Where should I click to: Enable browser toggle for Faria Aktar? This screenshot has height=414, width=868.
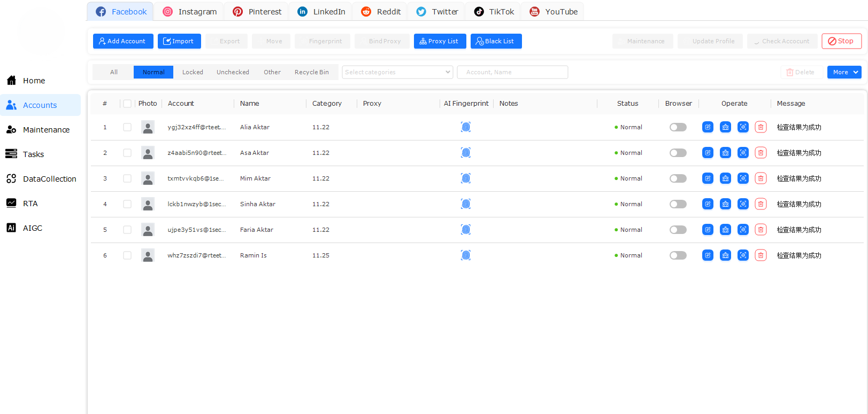pos(678,230)
